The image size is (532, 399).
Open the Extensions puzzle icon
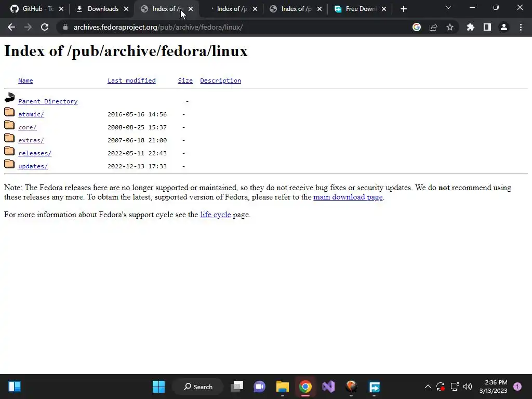tap(471, 27)
